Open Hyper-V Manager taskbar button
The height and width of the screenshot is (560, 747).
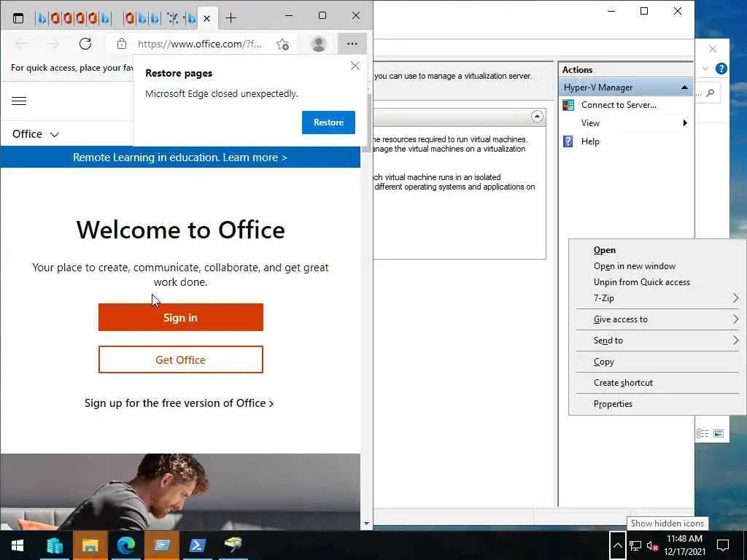(162, 545)
